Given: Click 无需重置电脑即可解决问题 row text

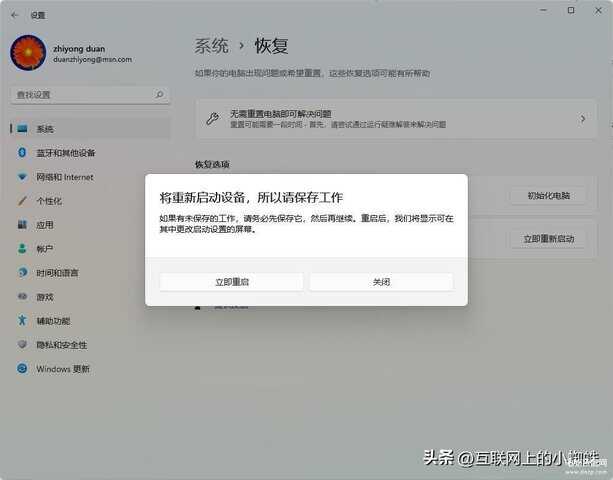Looking at the screenshot, I should point(281,114).
